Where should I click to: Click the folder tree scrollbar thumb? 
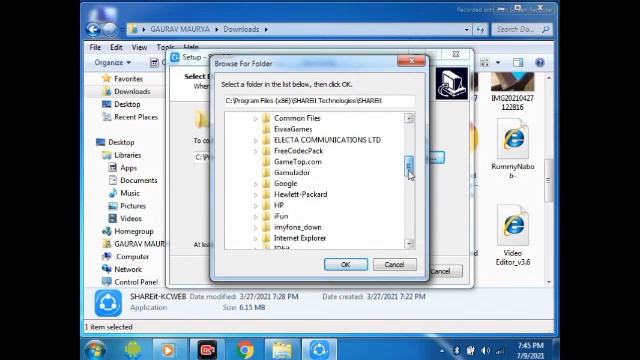(x=409, y=166)
